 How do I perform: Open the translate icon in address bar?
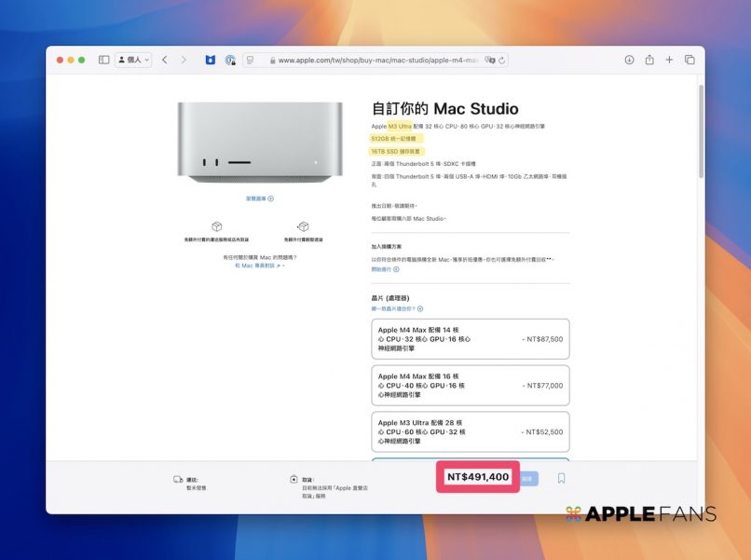tap(490, 60)
